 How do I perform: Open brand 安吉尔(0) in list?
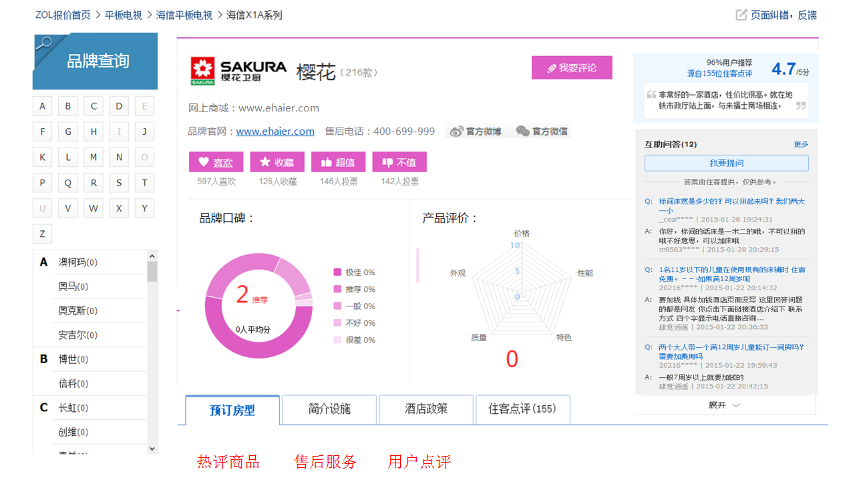(78, 335)
